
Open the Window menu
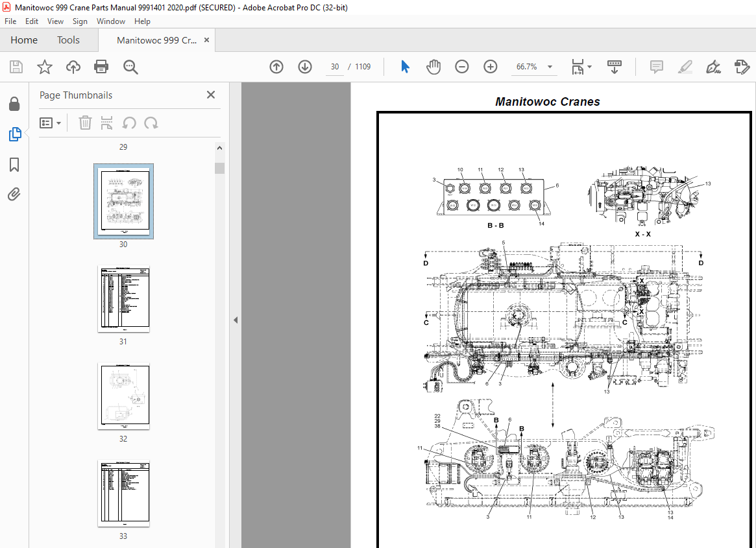pyautogui.click(x=111, y=21)
